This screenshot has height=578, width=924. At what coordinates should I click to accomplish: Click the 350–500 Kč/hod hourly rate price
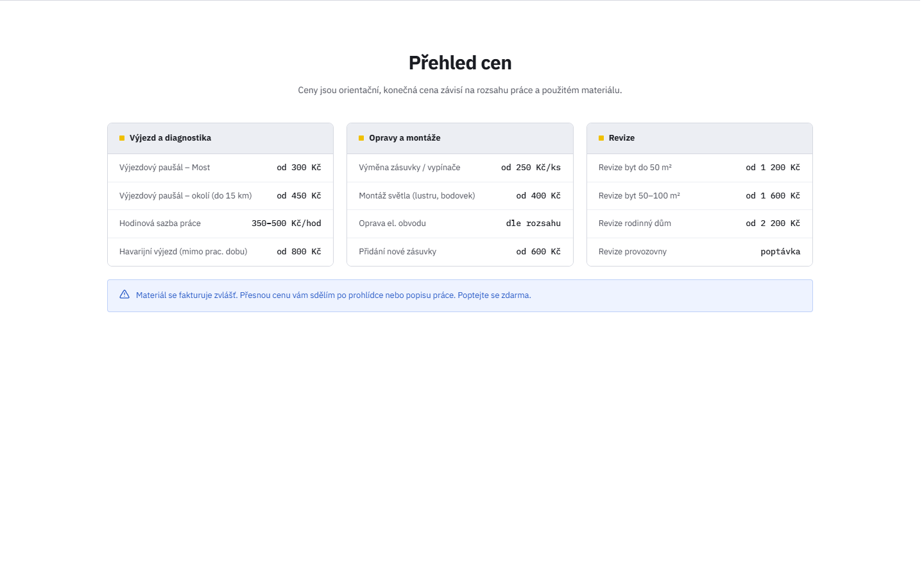286,223
